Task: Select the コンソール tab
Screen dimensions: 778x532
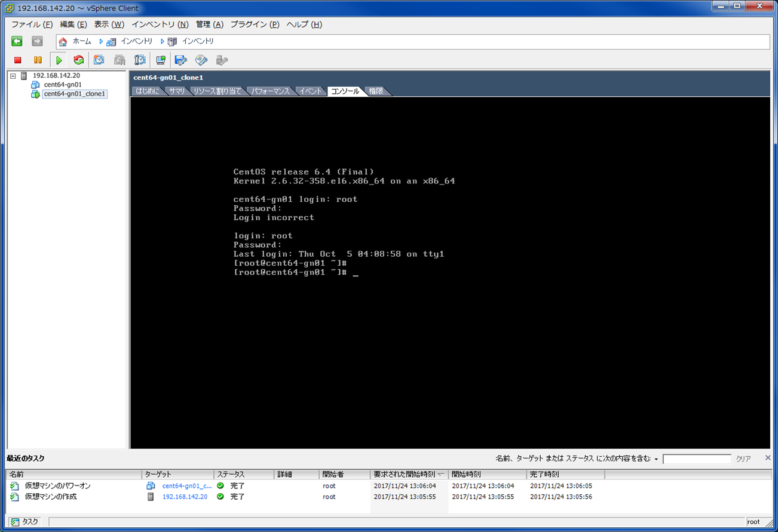Action: click(x=345, y=91)
